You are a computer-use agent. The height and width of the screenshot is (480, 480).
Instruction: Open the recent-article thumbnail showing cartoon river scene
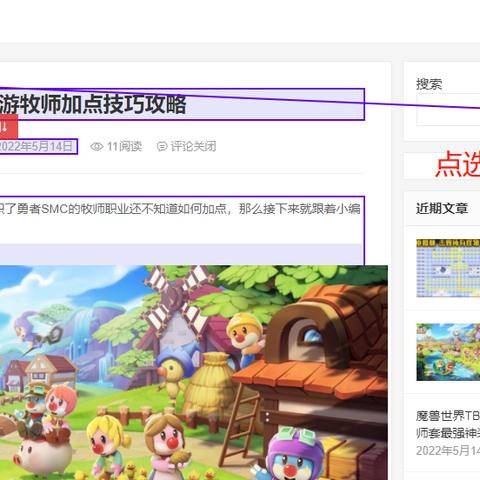[448, 352]
